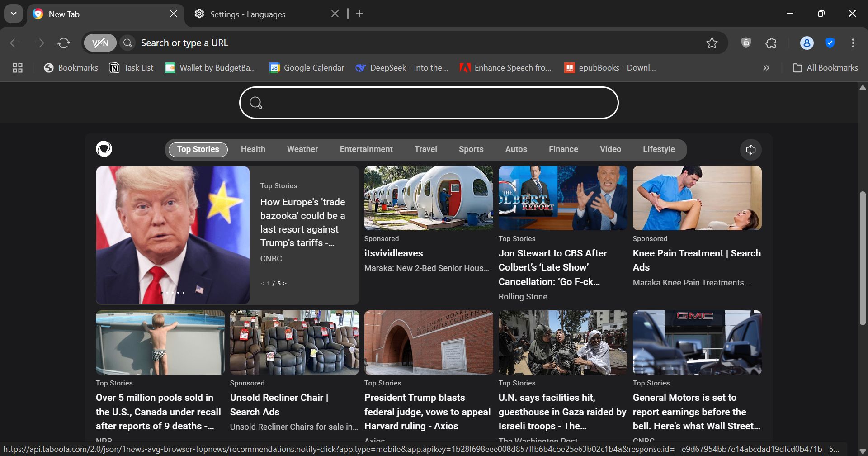Expand hidden bookmarks with double chevron
Viewport: 868px width, 456px height.
coord(766,68)
